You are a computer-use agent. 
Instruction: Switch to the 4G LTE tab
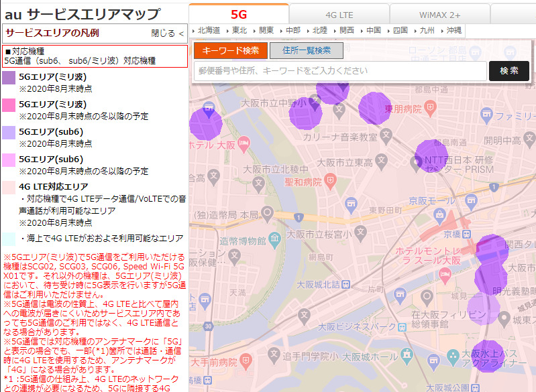pos(339,13)
